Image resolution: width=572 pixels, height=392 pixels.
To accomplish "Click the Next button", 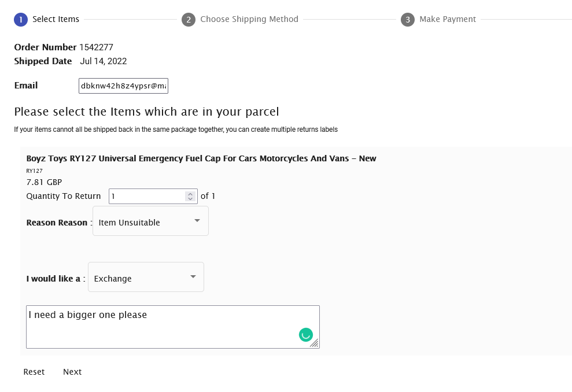I will tap(72, 372).
